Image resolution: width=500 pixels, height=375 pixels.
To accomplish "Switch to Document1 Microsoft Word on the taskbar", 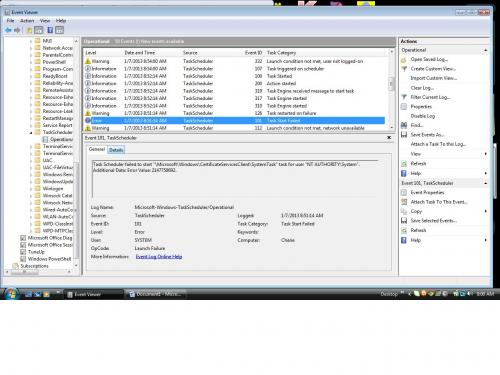I will tap(156, 294).
